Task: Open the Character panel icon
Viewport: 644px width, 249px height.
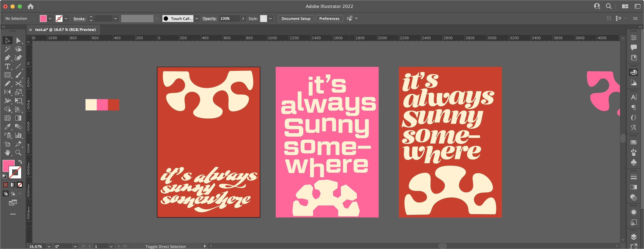Action: pyautogui.click(x=634, y=97)
